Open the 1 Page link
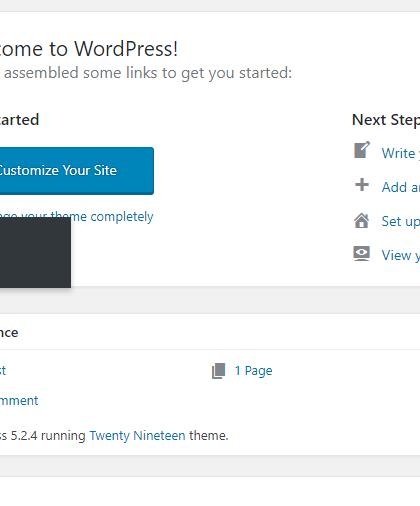420x506 pixels. click(x=253, y=371)
